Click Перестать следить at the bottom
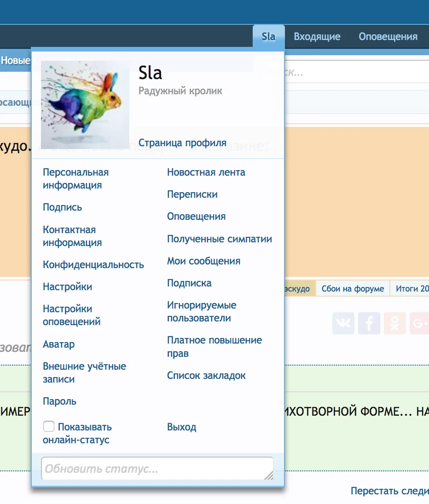The height and width of the screenshot is (504, 429). (389, 491)
